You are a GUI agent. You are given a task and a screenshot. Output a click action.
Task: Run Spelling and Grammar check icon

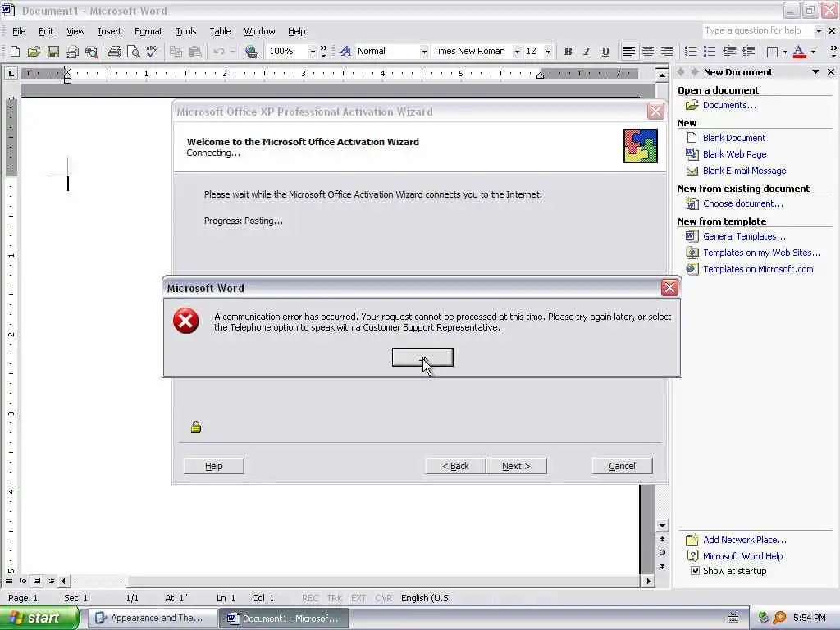click(152, 52)
